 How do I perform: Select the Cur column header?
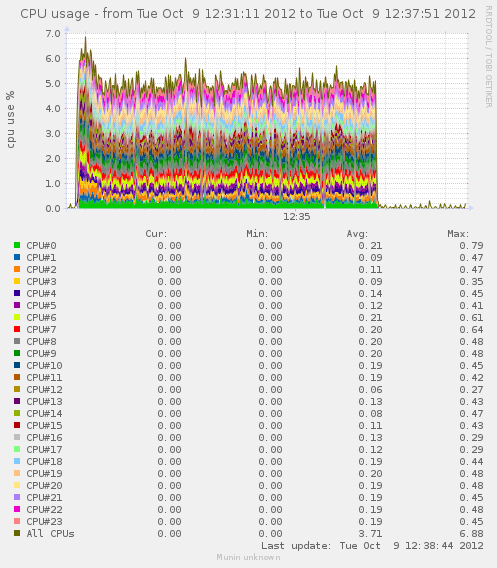tap(156, 234)
